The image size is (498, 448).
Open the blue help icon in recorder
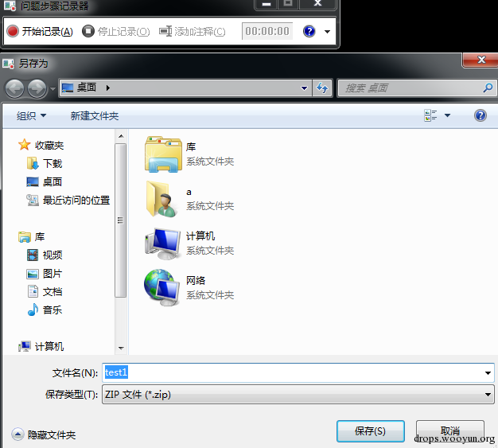309,31
